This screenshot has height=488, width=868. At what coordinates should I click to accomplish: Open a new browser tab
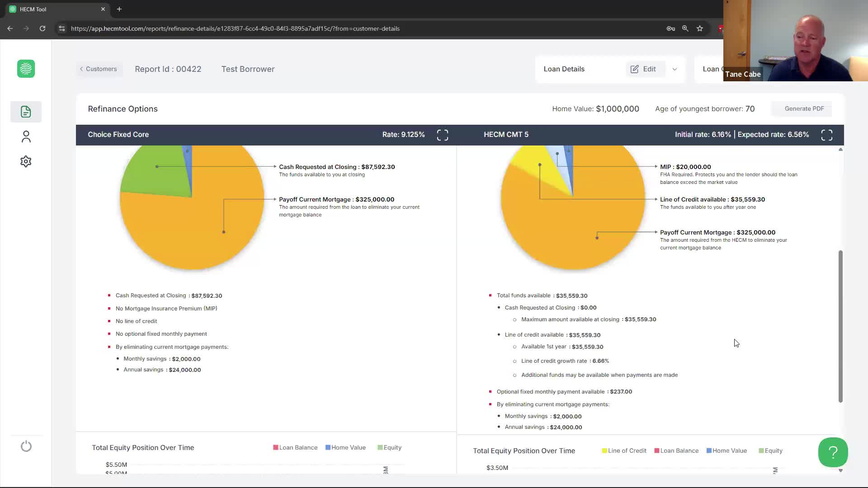tap(119, 9)
